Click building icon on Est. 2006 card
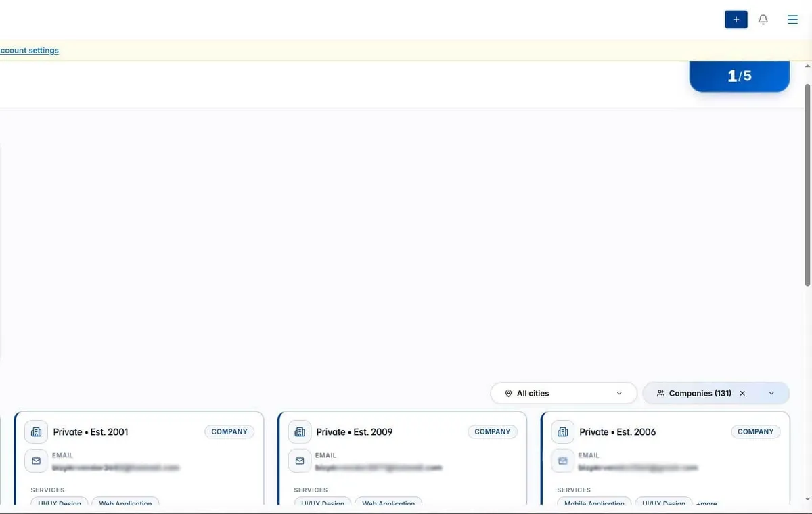 pos(563,431)
